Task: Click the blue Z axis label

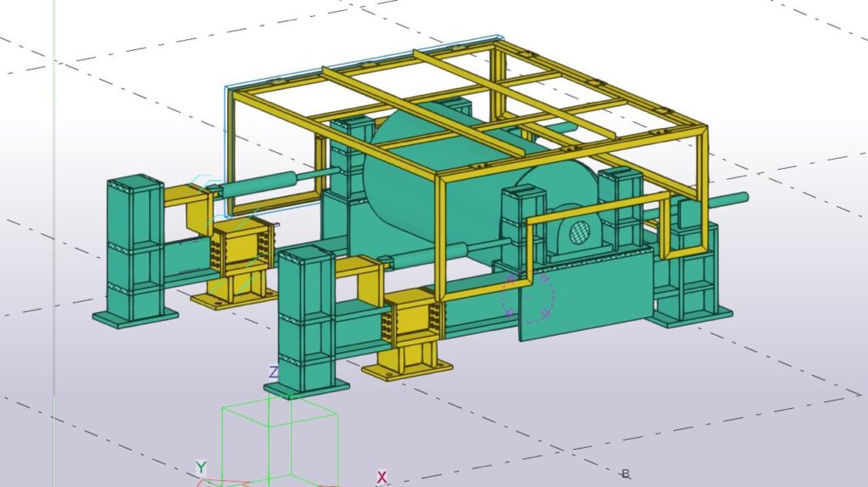Action: pyautogui.click(x=274, y=372)
